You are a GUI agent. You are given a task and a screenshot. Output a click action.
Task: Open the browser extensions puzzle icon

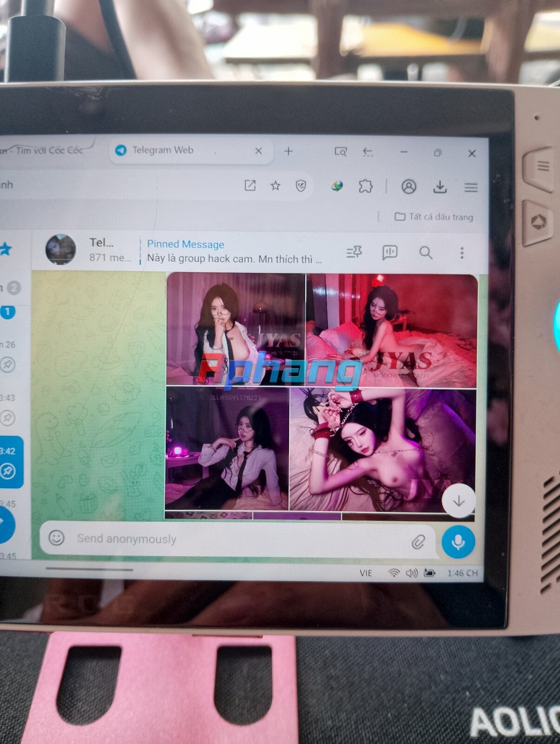pyautogui.click(x=366, y=186)
